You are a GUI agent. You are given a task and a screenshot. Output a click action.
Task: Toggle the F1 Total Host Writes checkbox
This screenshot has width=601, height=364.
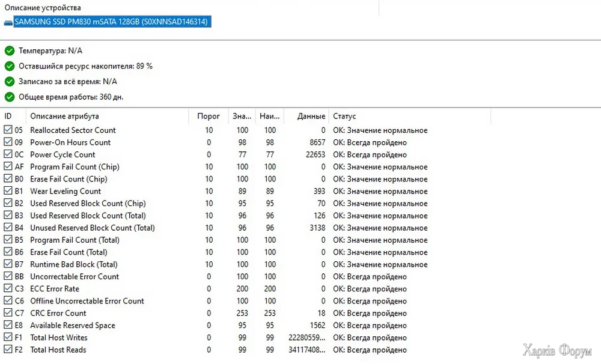click(x=8, y=337)
